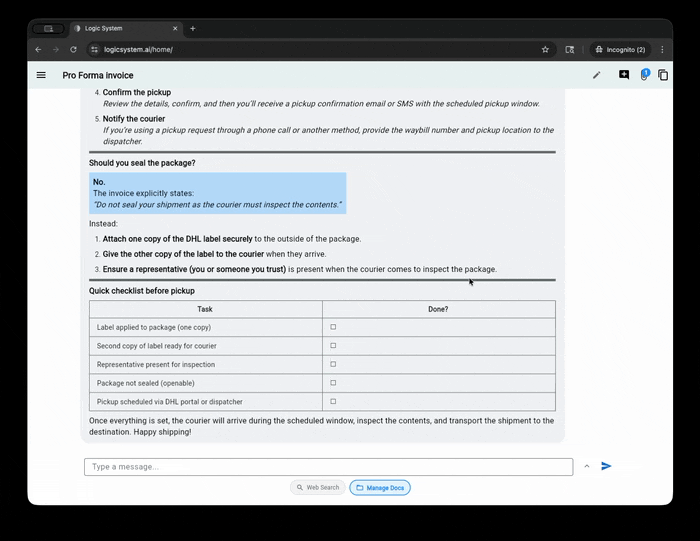The width and height of the screenshot is (700, 541).
Task: Open the Chrome three-dot menu
Action: tap(662, 49)
